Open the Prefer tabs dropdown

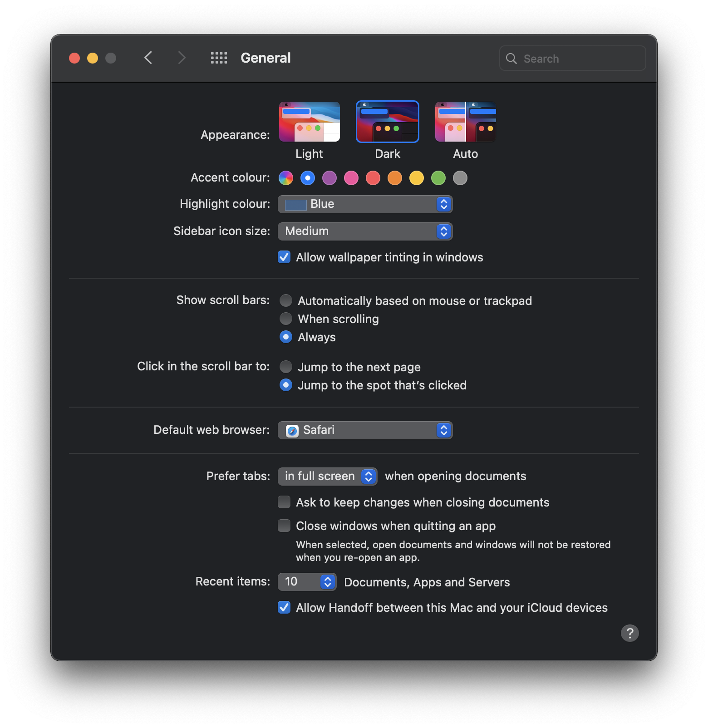[328, 477]
